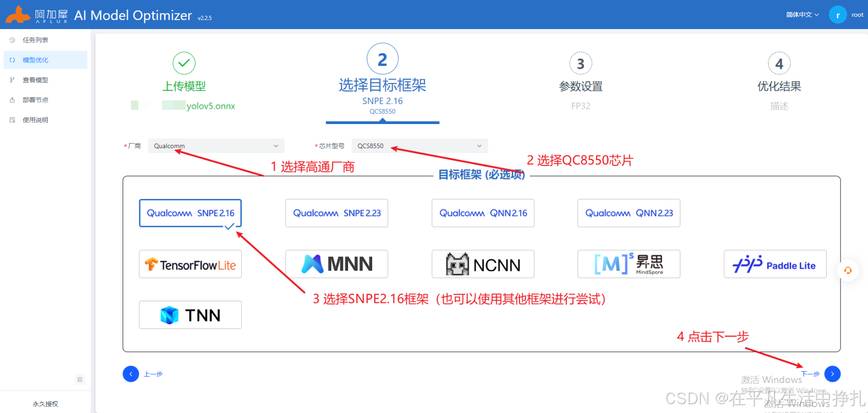
Task: Click the FP32 text under step 3
Action: (x=581, y=106)
